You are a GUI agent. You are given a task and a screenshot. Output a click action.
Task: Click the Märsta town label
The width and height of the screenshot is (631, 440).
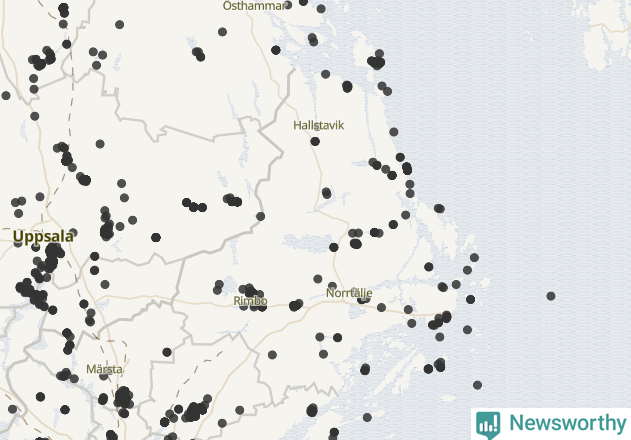(104, 369)
